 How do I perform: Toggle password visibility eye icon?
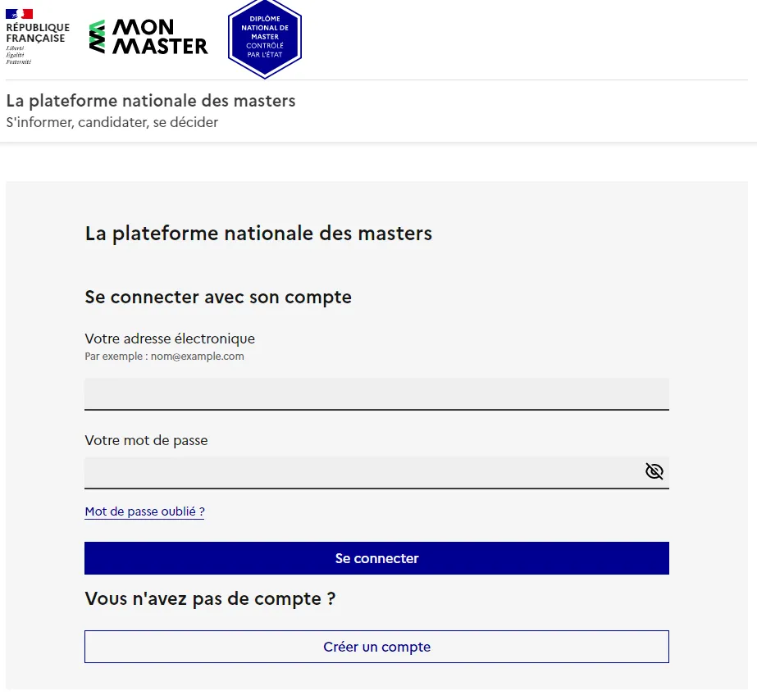tap(654, 471)
